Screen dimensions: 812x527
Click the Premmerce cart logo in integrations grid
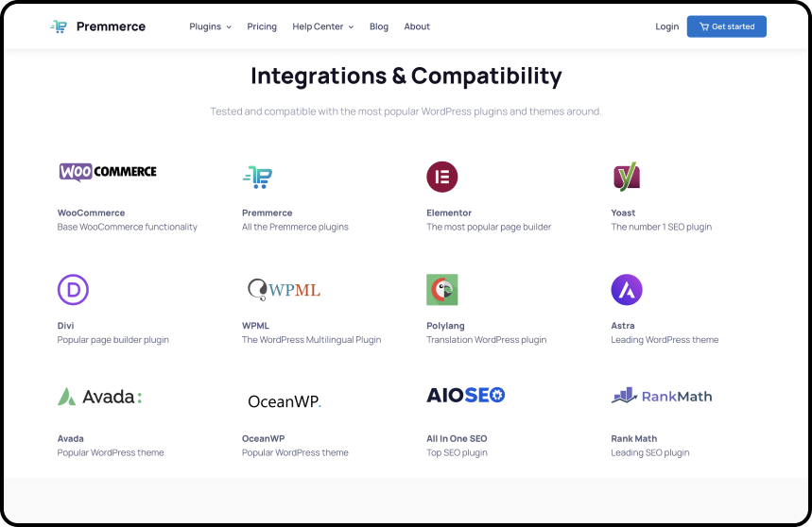[x=257, y=177]
